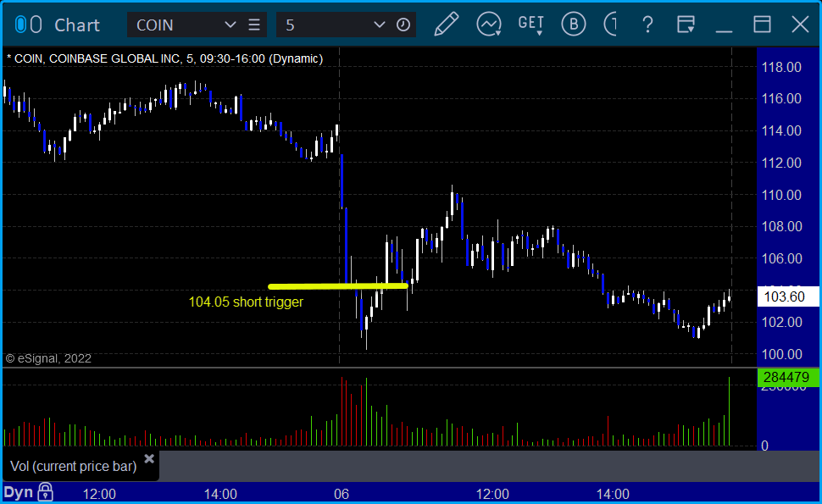
Task: Click the 12:00 time label before date 06
Action: click(x=100, y=494)
